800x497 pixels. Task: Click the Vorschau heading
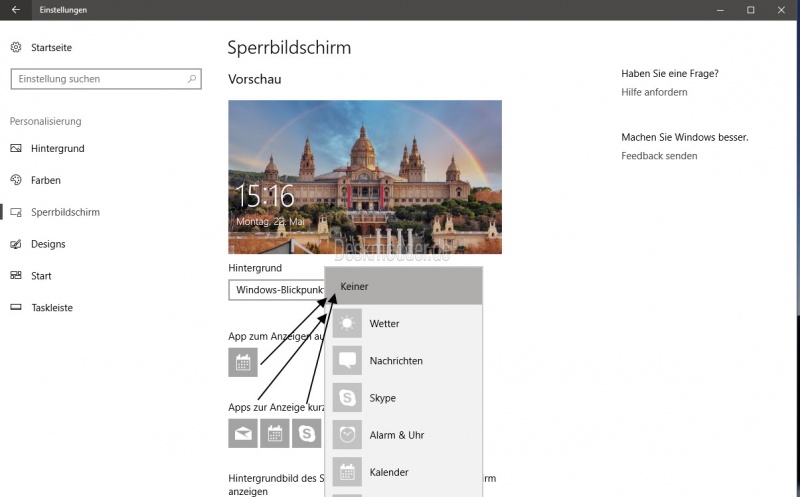click(x=255, y=80)
